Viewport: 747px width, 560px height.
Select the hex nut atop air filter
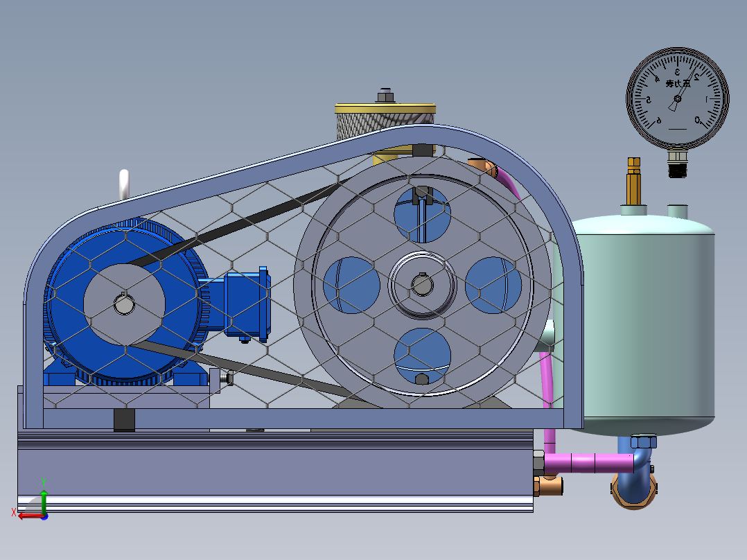coord(385,96)
